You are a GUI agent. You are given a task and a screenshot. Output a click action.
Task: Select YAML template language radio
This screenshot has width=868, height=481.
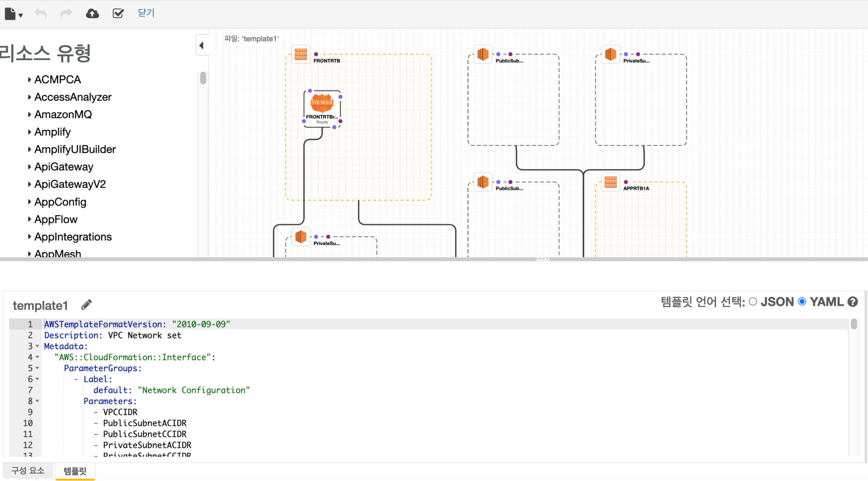click(802, 302)
